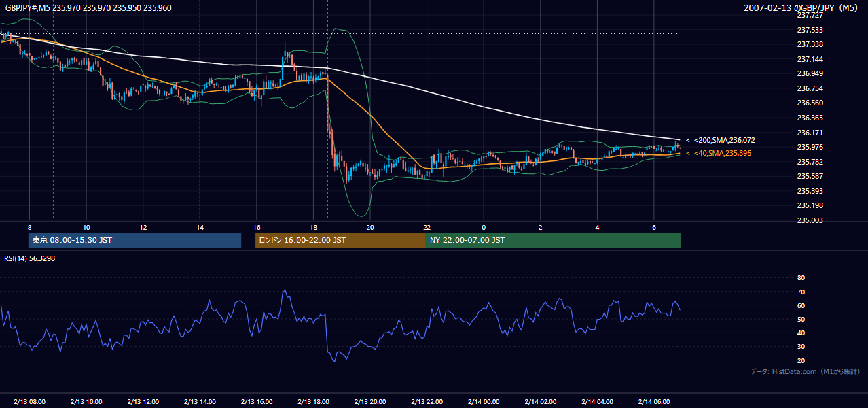Click RSI axis level 80
The image size is (868, 408).
(x=801, y=278)
